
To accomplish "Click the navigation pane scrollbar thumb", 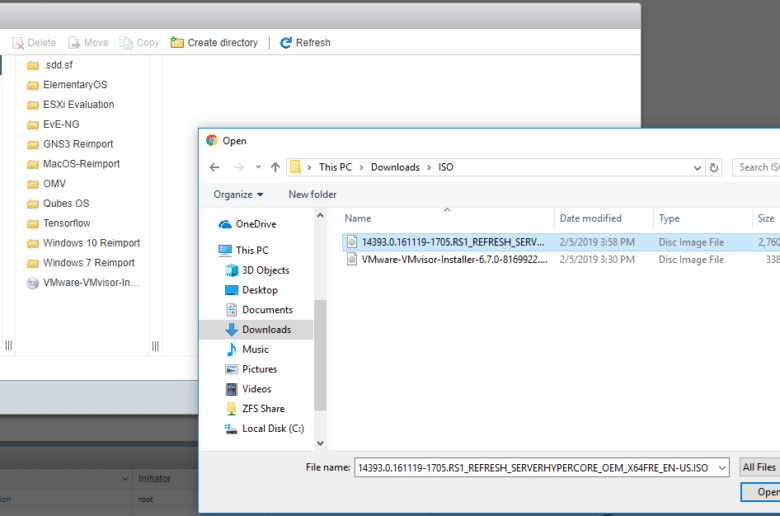I will click(x=320, y=355).
